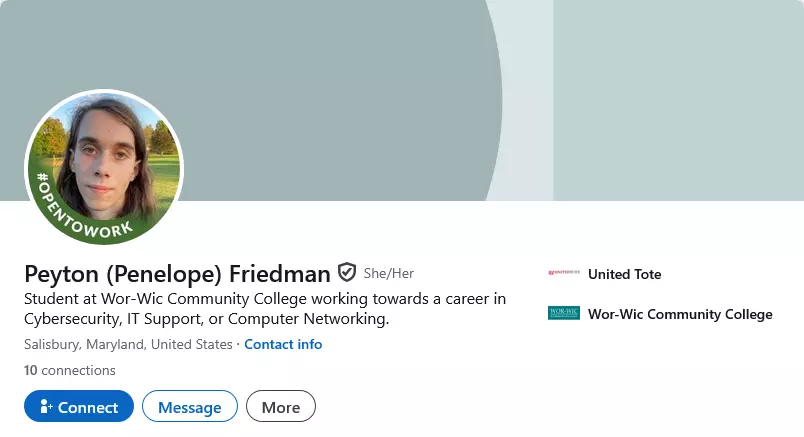The image size is (804, 437).
Task: Click the word connections below the location
Action: (78, 370)
